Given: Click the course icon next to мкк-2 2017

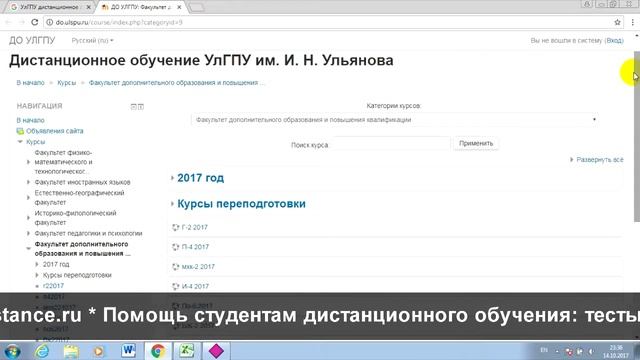Looking at the screenshot, I should click(176, 267).
